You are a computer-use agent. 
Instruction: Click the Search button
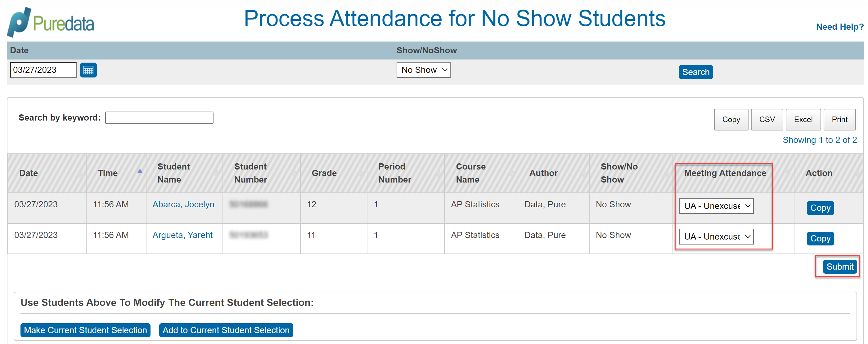695,72
